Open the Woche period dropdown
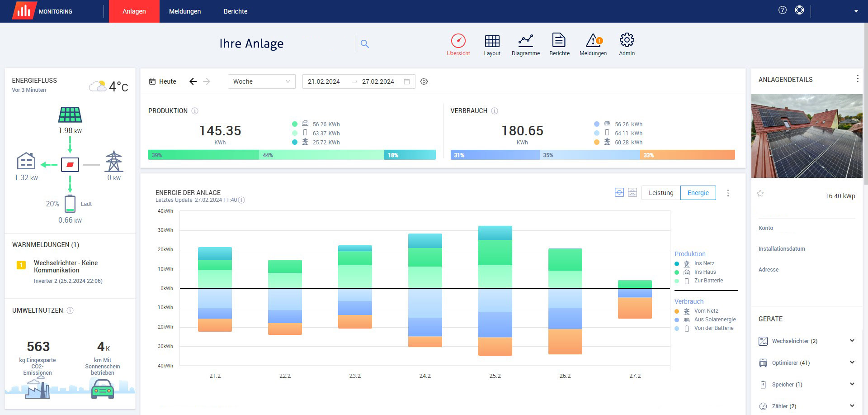The width and height of the screenshot is (868, 415). pos(261,81)
